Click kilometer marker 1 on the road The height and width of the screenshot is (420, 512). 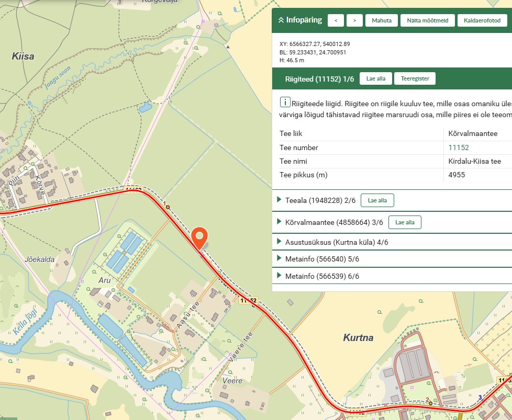pos(168,207)
